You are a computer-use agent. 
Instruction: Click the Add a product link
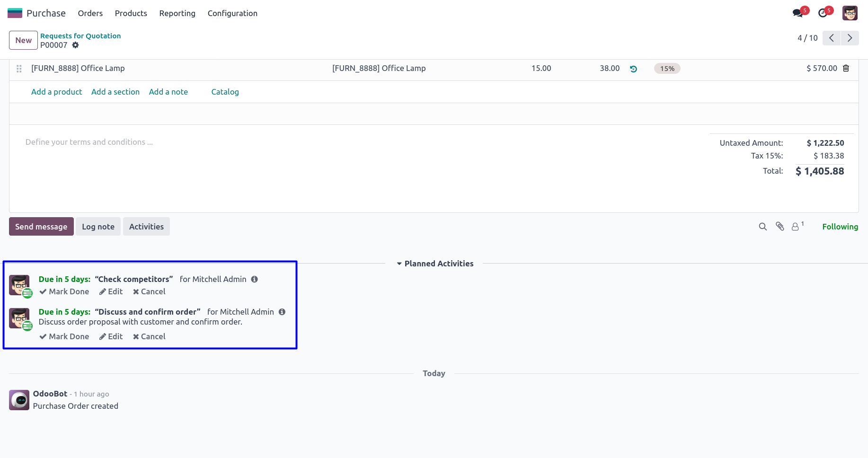pos(56,92)
